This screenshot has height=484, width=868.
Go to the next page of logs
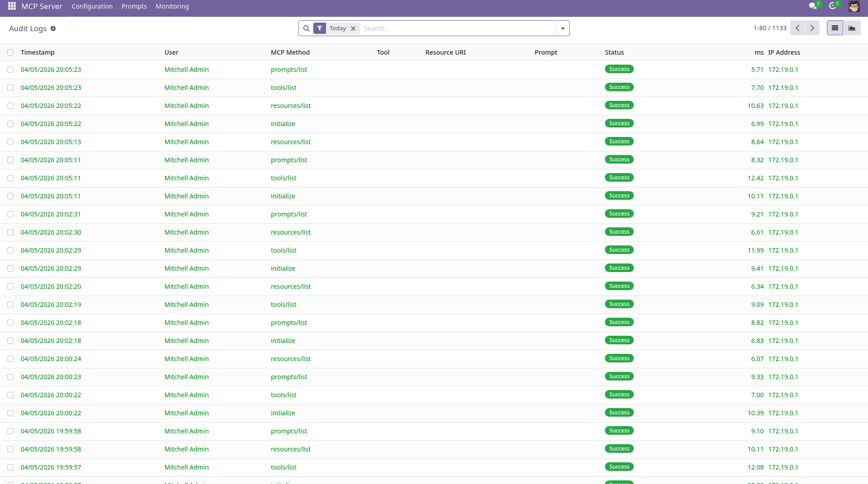click(x=812, y=28)
